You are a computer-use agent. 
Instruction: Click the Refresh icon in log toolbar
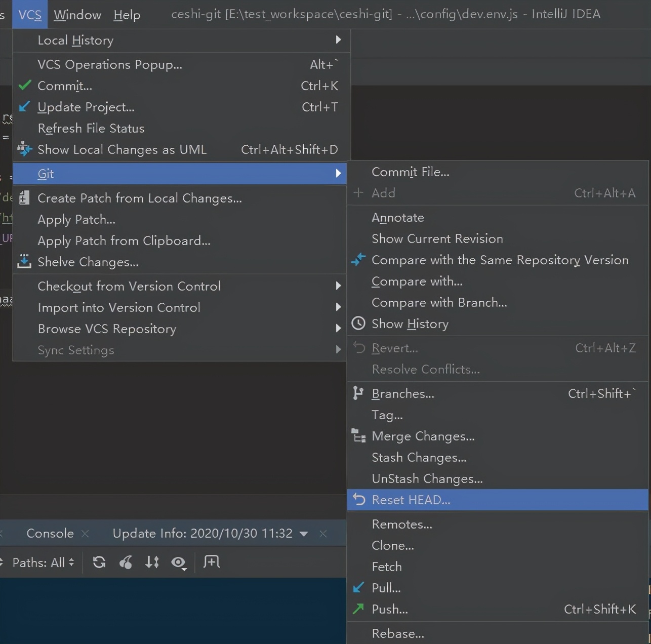coord(99,562)
